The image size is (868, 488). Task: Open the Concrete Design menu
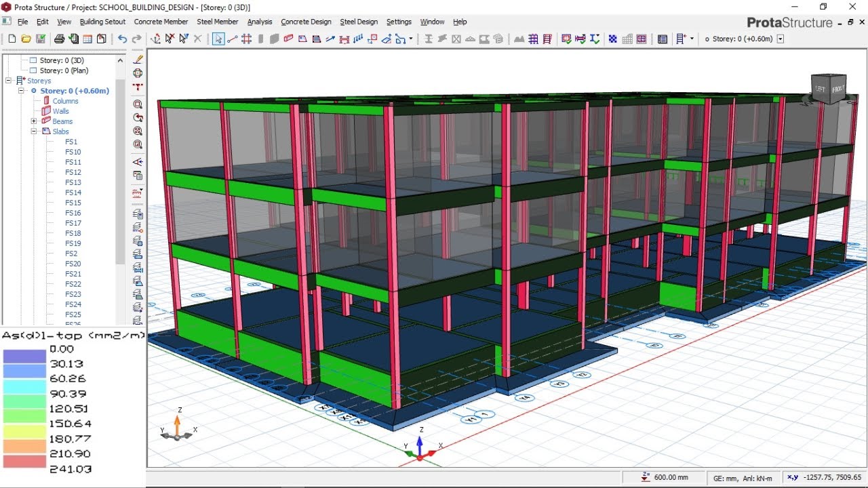click(x=306, y=22)
